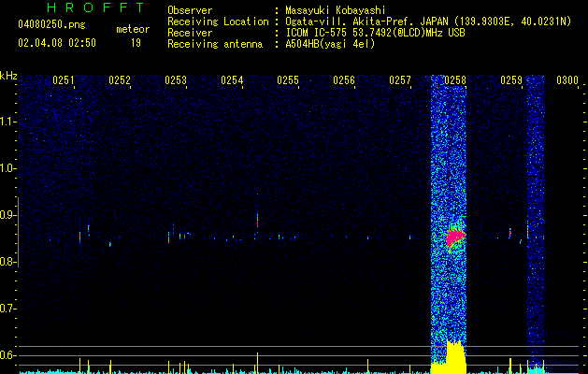Click the Receiving antenna label

[215, 44]
